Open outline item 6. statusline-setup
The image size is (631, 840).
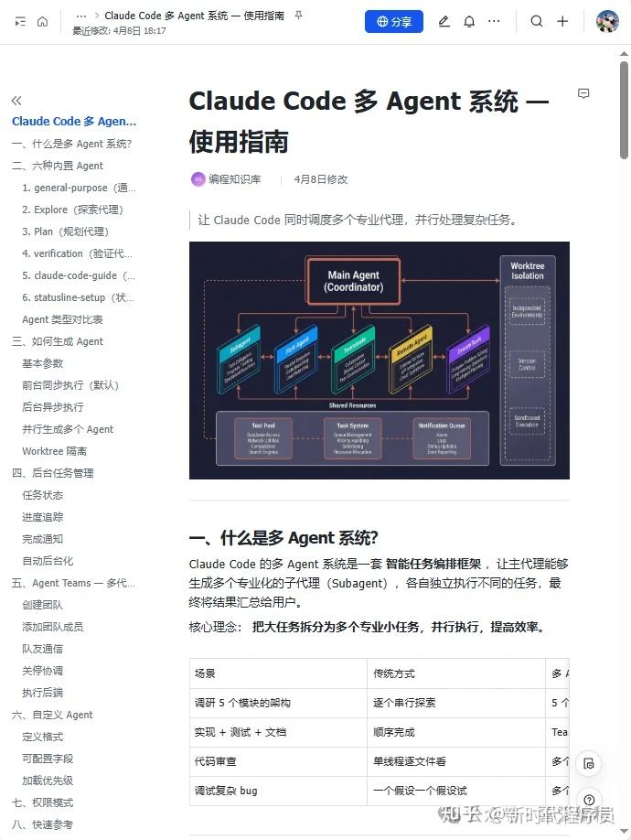(x=78, y=297)
